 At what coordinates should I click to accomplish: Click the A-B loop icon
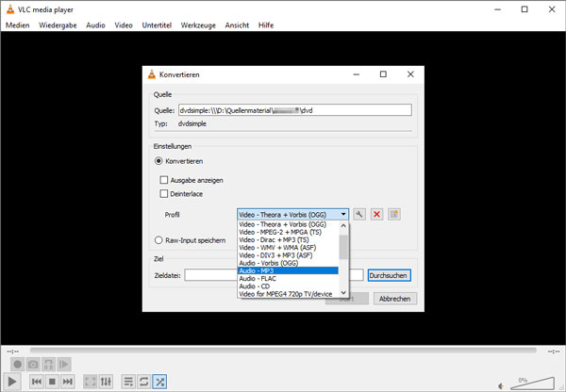point(48,365)
